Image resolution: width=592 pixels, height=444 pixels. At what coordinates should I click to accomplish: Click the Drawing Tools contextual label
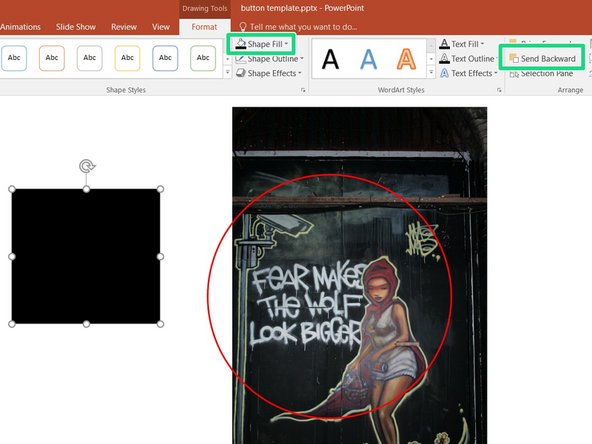pos(205,8)
